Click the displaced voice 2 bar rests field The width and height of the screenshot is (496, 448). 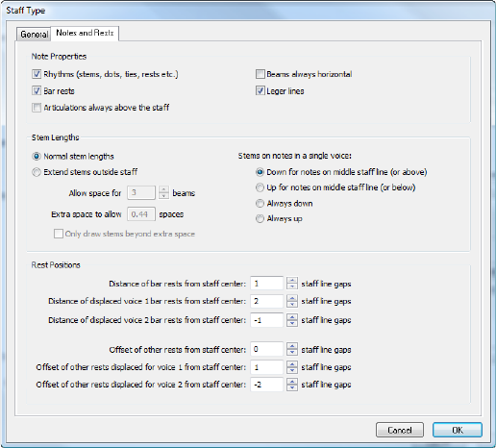266,320
